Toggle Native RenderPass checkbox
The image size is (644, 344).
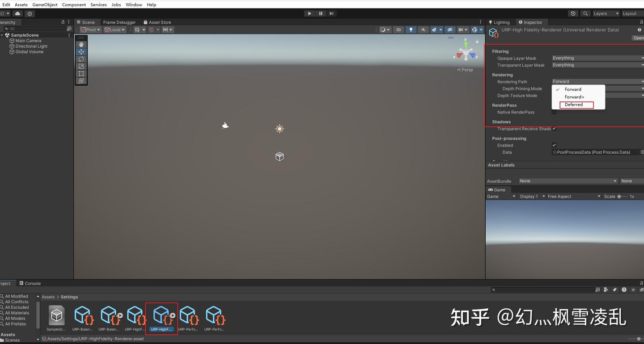pos(554,112)
